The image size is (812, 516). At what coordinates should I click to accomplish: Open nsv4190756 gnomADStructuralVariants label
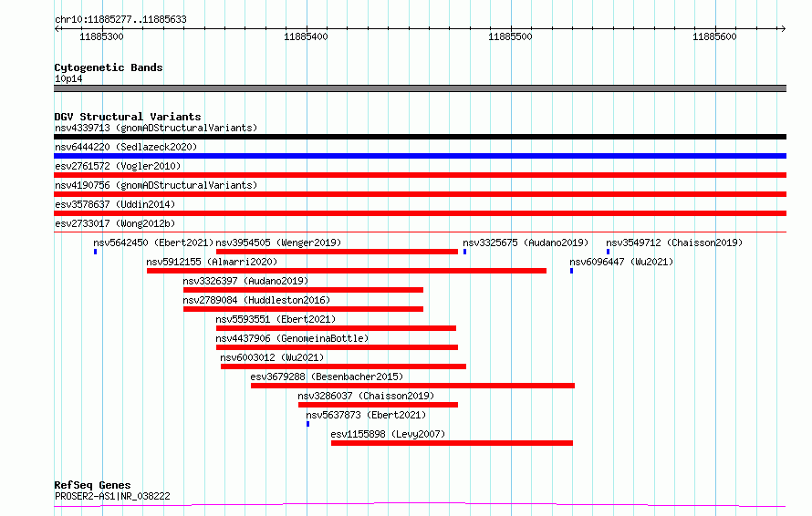[x=156, y=185]
